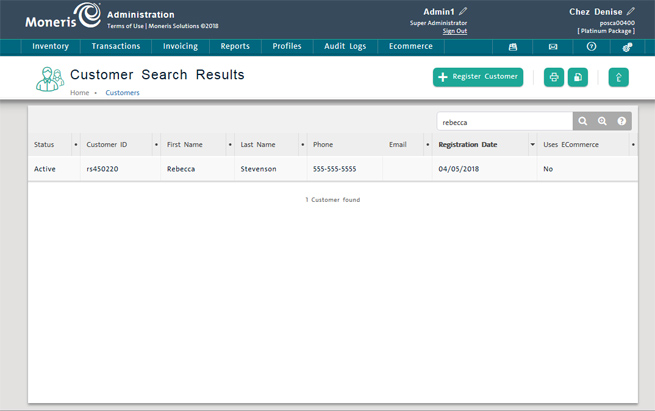Open Last Name column options dot

click(x=303, y=145)
